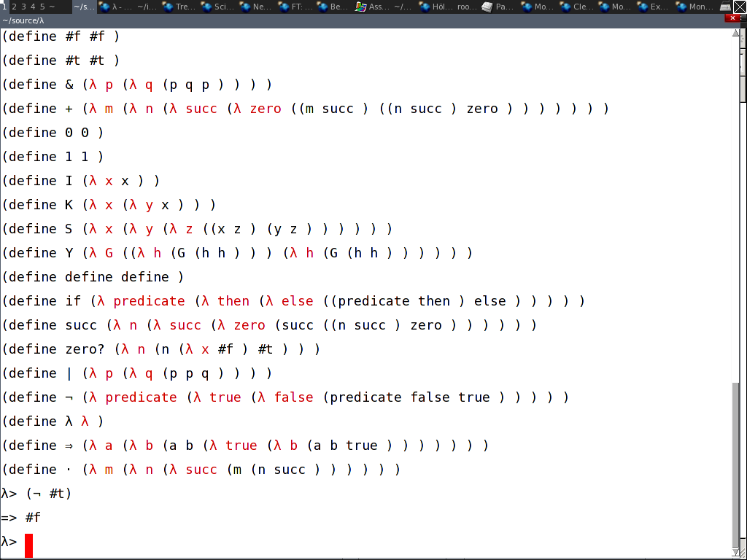Switch to workspace 2 in the pager

(14, 7)
